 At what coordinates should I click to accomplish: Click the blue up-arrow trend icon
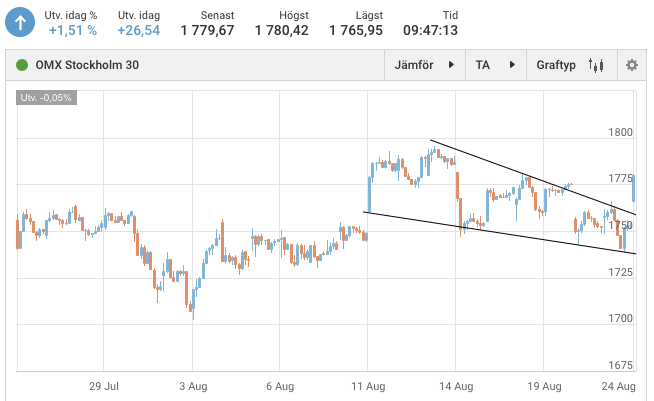pos(19,21)
